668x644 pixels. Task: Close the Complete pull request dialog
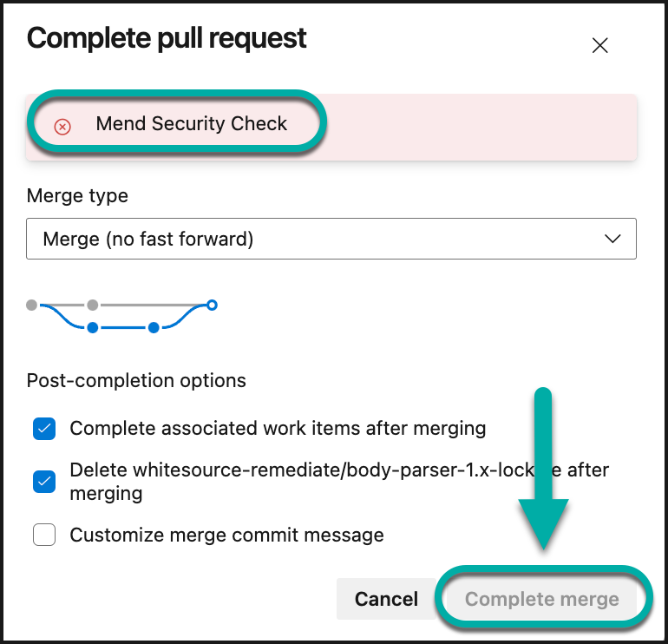click(x=599, y=46)
